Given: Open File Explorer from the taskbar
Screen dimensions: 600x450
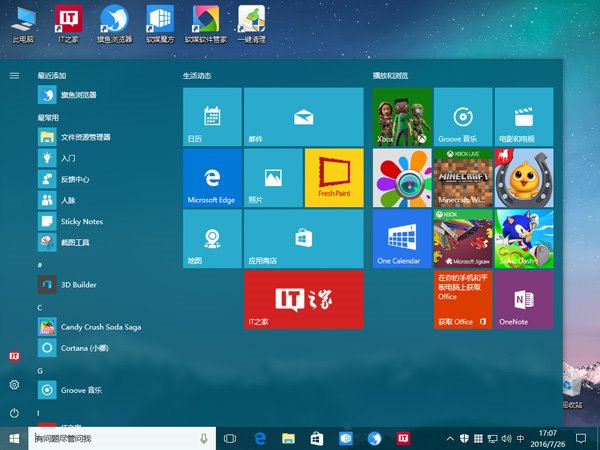Looking at the screenshot, I should click(288, 439).
